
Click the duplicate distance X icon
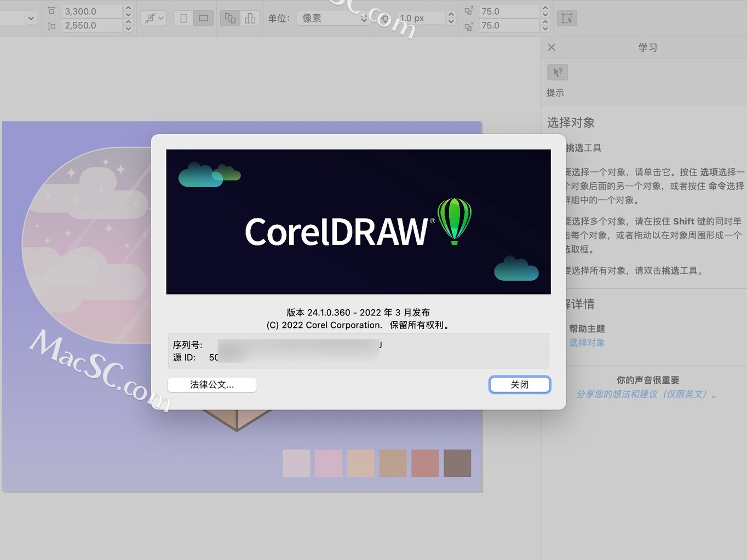click(x=468, y=11)
